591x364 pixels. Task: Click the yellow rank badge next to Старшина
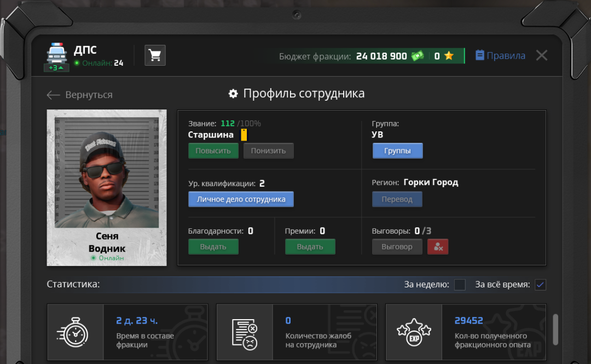244,135
